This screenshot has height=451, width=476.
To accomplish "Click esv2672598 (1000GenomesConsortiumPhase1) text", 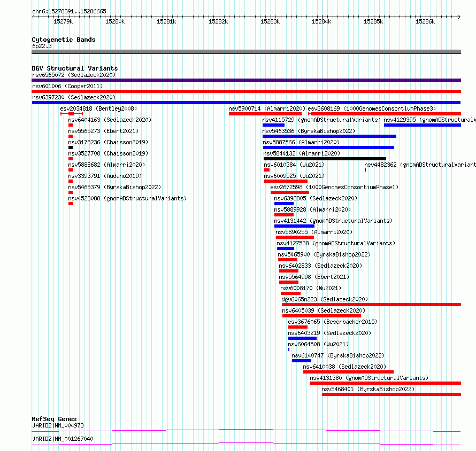I will (334, 187).
